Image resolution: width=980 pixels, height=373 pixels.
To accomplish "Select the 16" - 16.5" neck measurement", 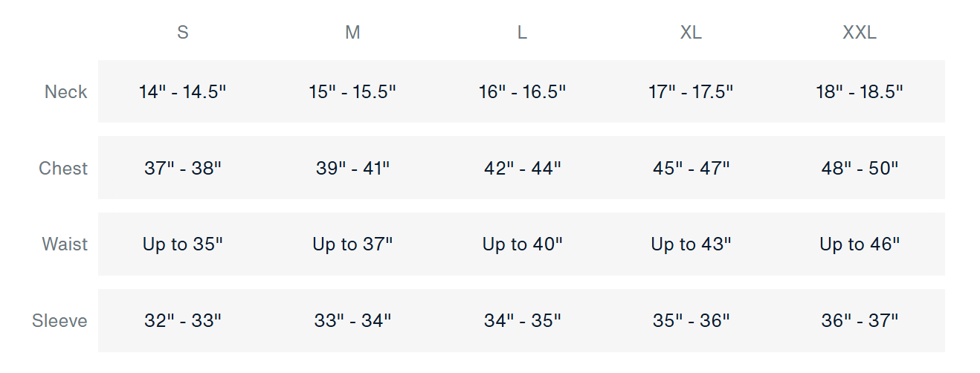I will tap(522, 92).
